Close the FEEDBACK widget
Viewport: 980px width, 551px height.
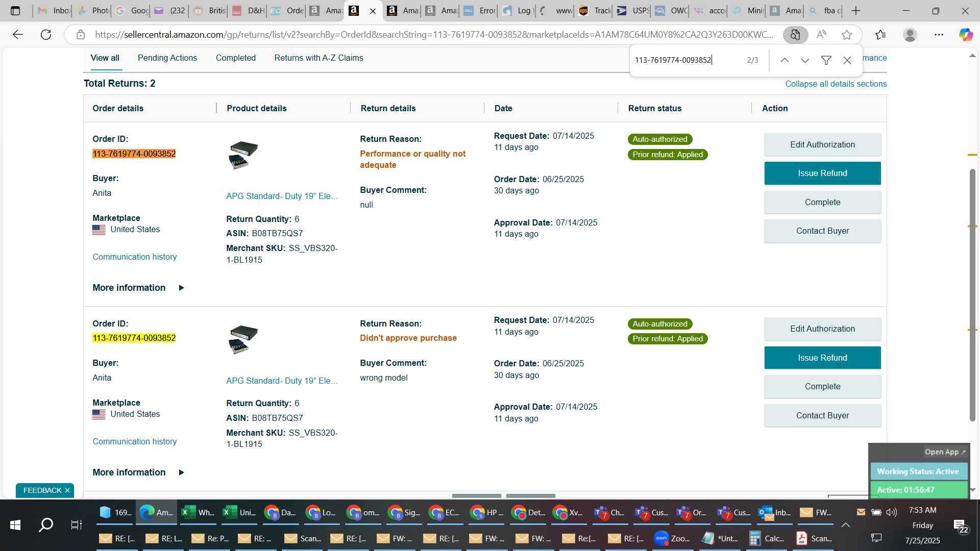pos(67,490)
